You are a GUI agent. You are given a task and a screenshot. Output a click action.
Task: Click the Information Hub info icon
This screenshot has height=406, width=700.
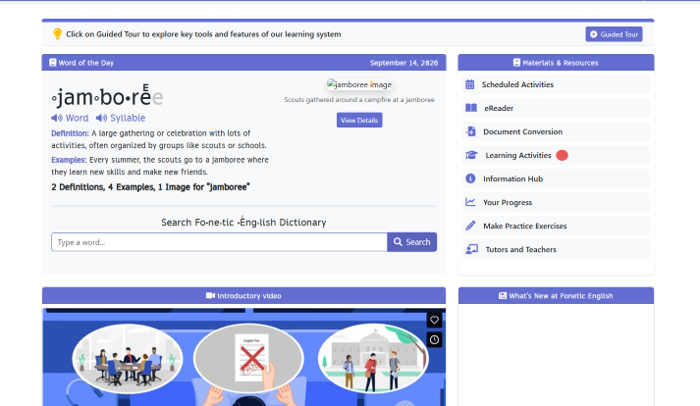pos(470,179)
